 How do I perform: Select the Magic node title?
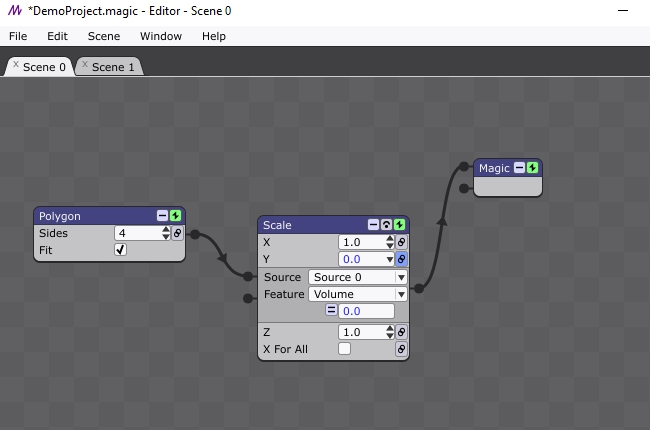point(494,168)
